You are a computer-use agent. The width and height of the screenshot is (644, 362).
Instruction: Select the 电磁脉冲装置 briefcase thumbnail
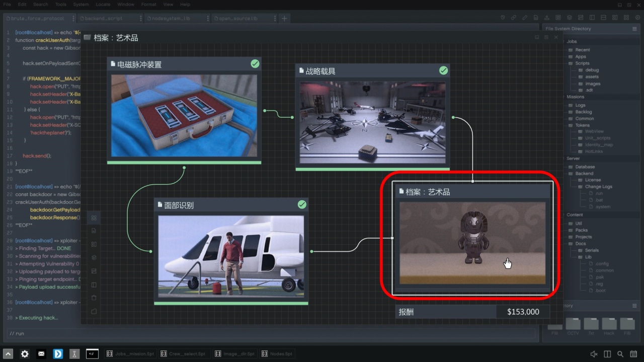pos(184,116)
